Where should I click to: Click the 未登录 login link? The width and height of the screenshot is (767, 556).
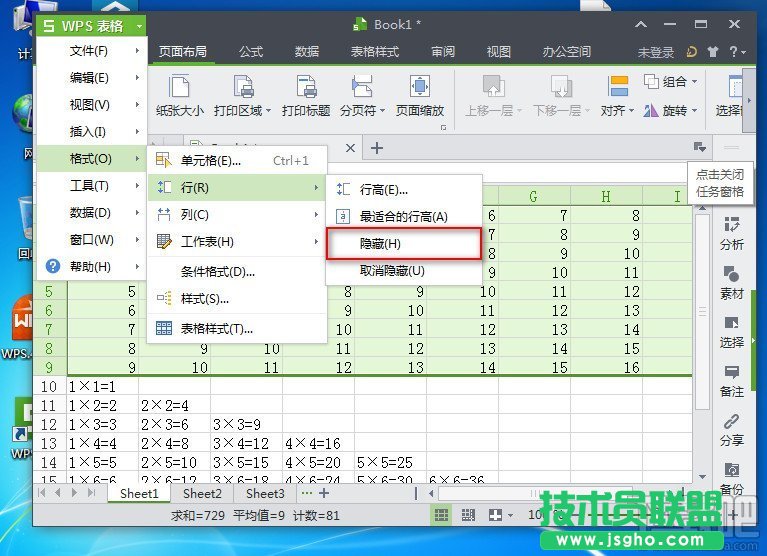point(655,52)
